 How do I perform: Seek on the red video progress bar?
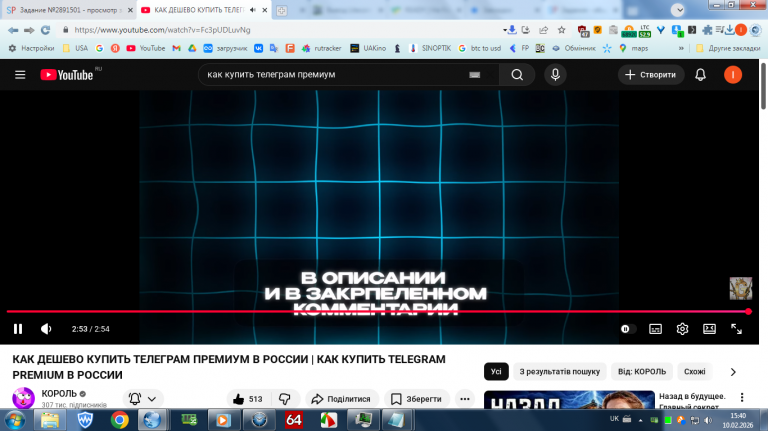coord(378,311)
